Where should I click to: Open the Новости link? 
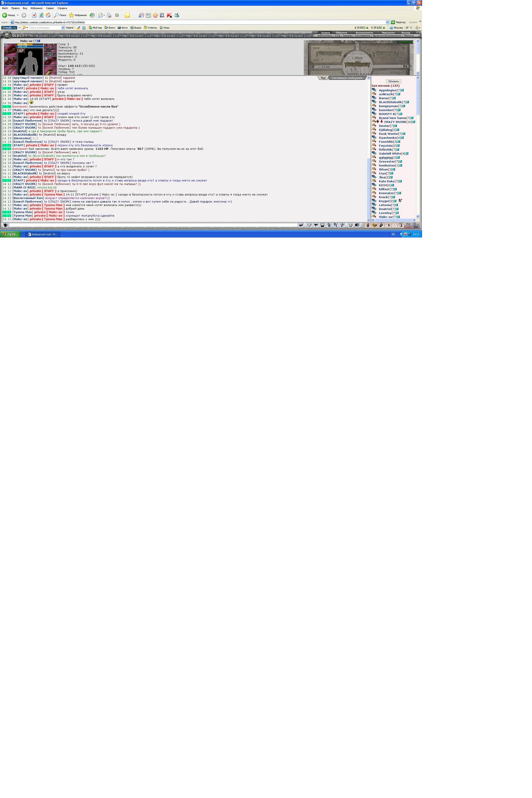[409, 35]
